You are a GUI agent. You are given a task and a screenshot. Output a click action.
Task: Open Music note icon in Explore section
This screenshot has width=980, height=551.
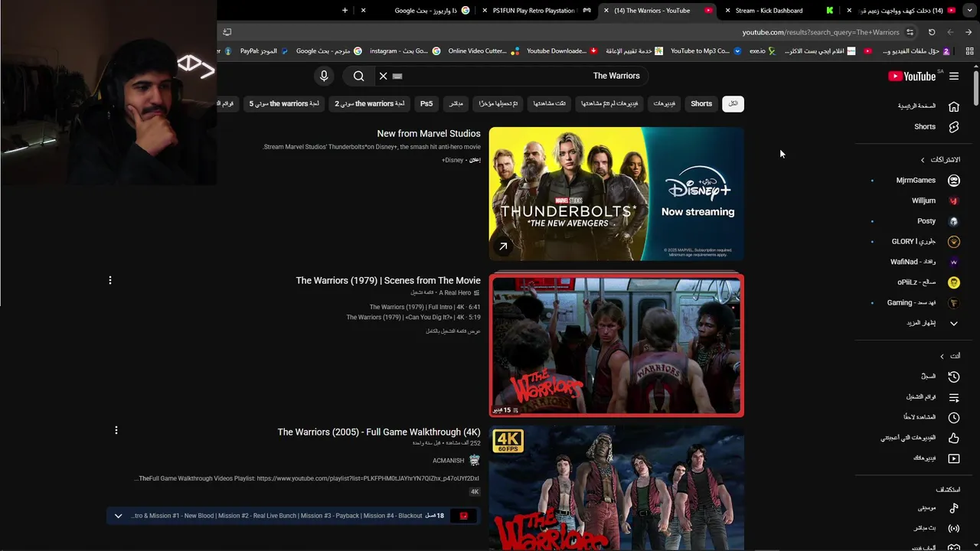pyautogui.click(x=954, y=508)
